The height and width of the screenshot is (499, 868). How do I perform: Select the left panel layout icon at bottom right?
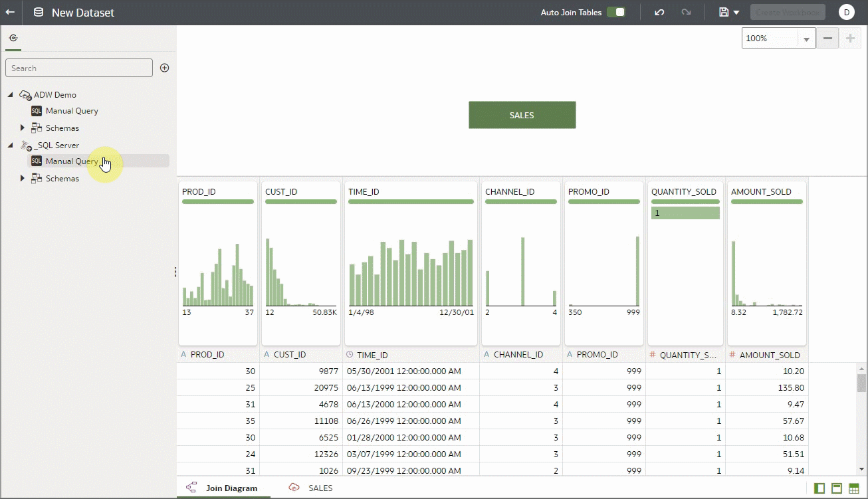coord(820,487)
